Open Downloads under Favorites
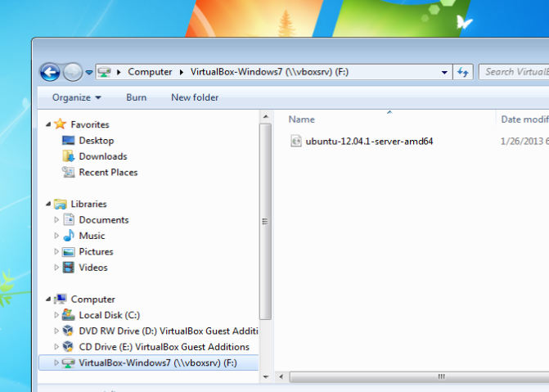The image size is (549, 392). click(103, 156)
